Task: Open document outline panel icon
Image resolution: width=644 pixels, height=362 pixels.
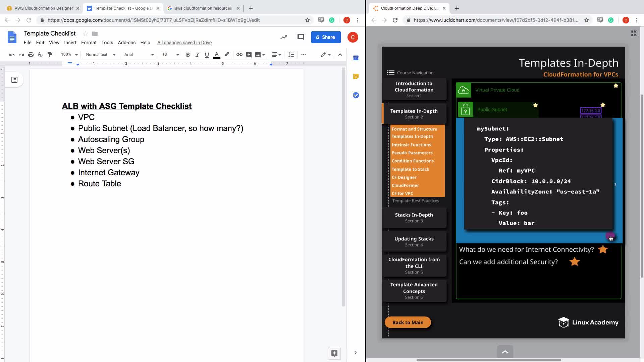Action: pyautogui.click(x=14, y=80)
